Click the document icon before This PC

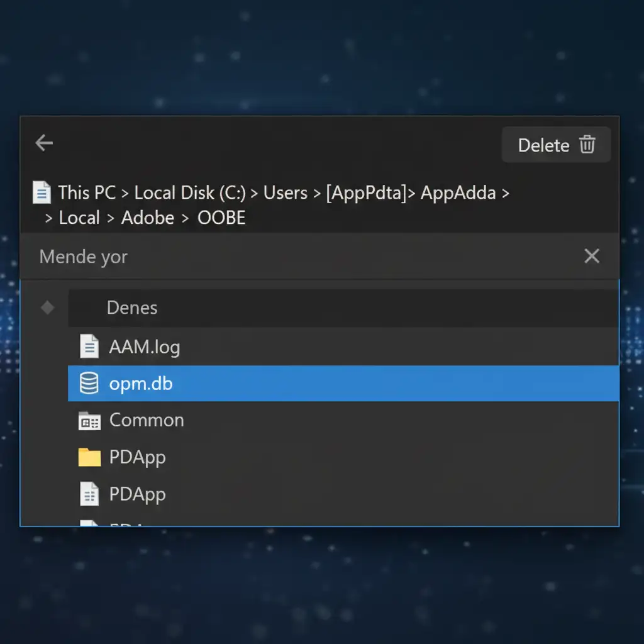pos(42,192)
